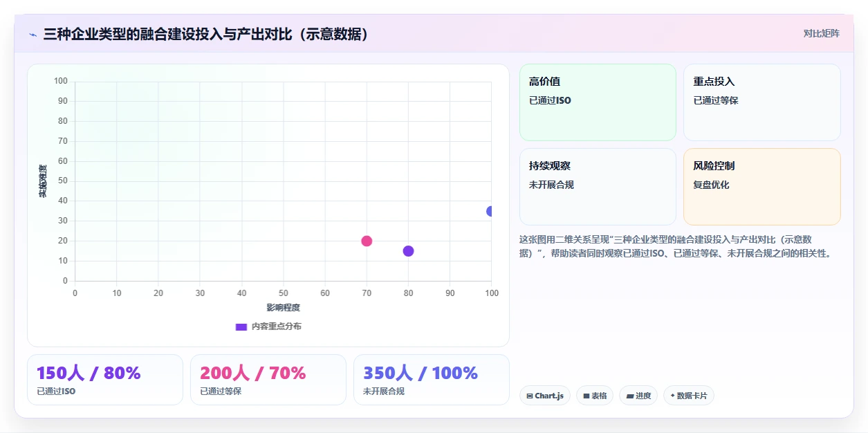Click the lightning icon beside the title

33,34
